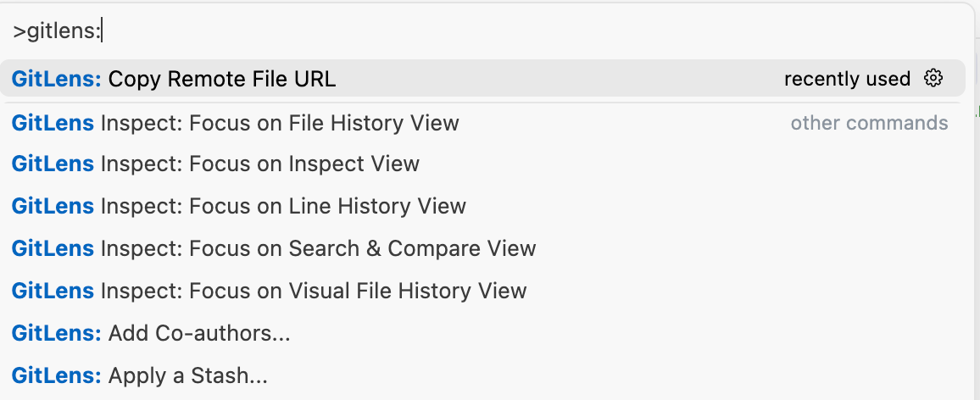
Task: Select Focus on Line History View command
Action: (x=482, y=206)
